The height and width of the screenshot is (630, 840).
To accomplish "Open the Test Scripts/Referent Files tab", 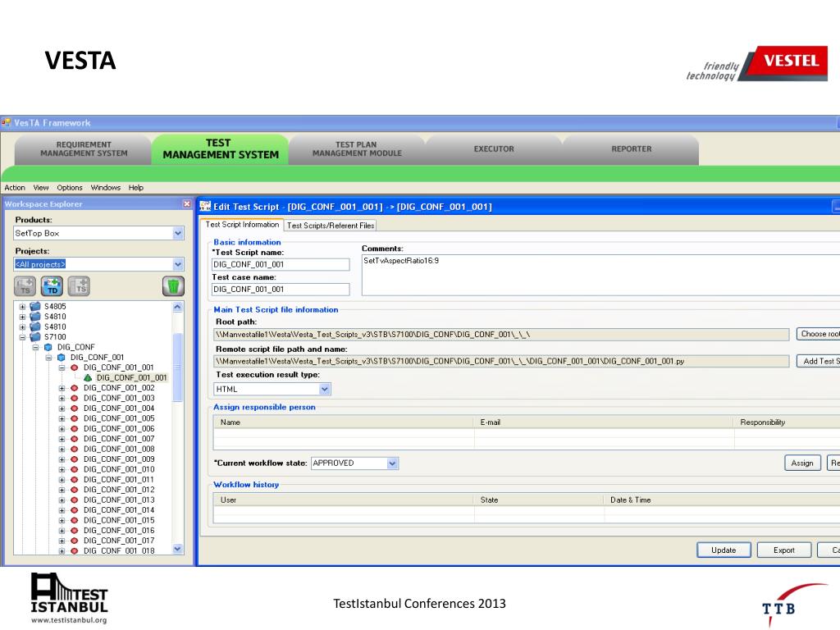I will (x=331, y=226).
